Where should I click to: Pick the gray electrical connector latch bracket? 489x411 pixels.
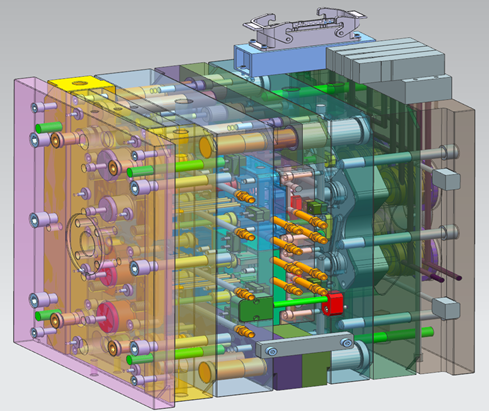(x=304, y=27)
